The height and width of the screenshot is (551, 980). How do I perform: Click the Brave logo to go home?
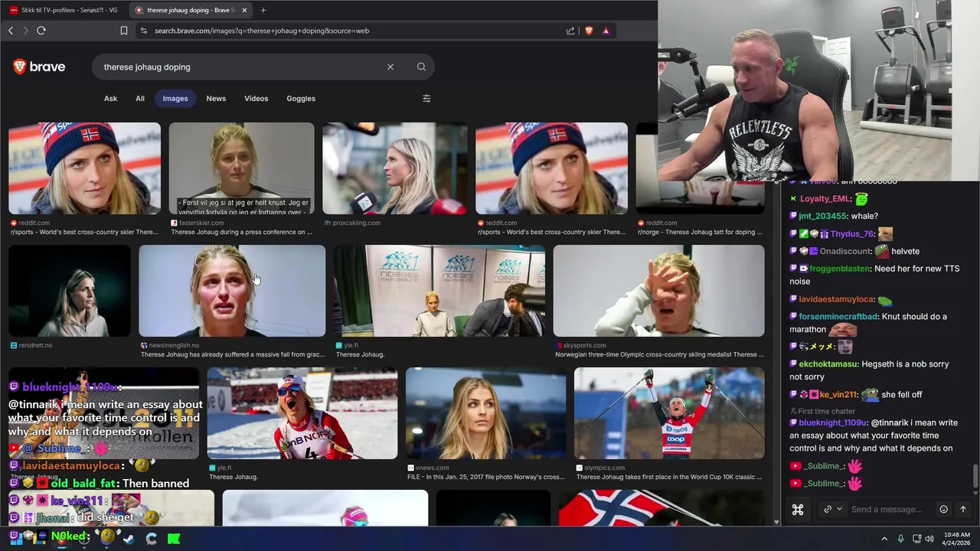(x=39, y=67)
